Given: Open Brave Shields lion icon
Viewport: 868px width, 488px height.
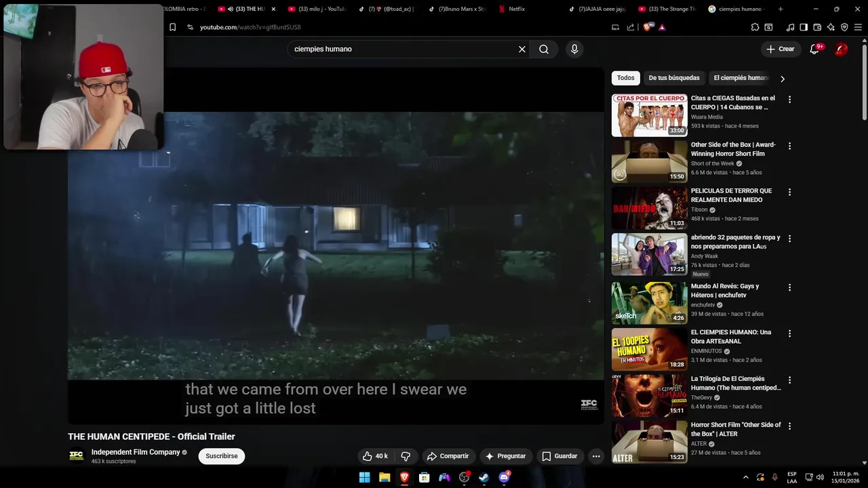Looking at the screenshot, I should coord(648,27).
